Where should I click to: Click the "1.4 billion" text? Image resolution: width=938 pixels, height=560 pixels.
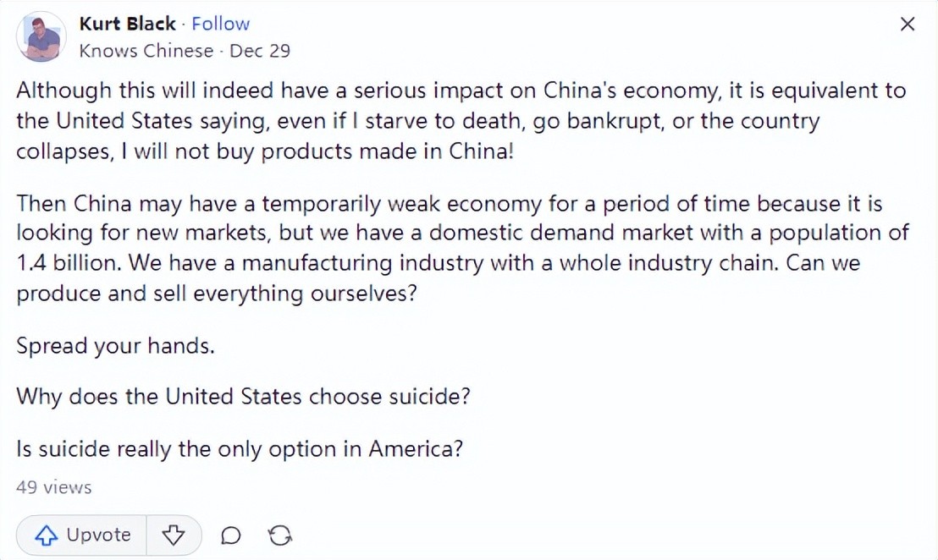click(66, 263)
